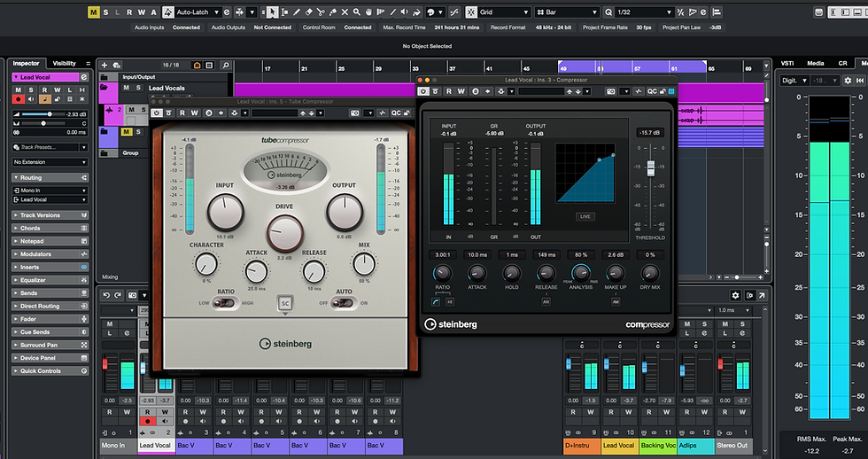Switch to the Visibility tab

[x=64, y=64]
